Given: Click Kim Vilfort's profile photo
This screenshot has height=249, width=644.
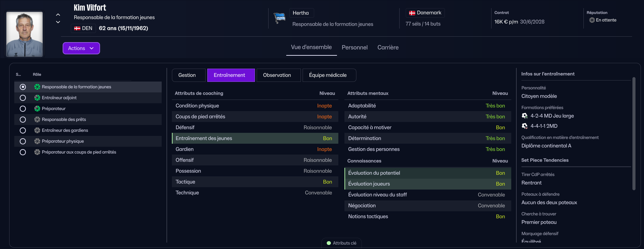Looking at the screenshot, I should click(x=25, y=34).
